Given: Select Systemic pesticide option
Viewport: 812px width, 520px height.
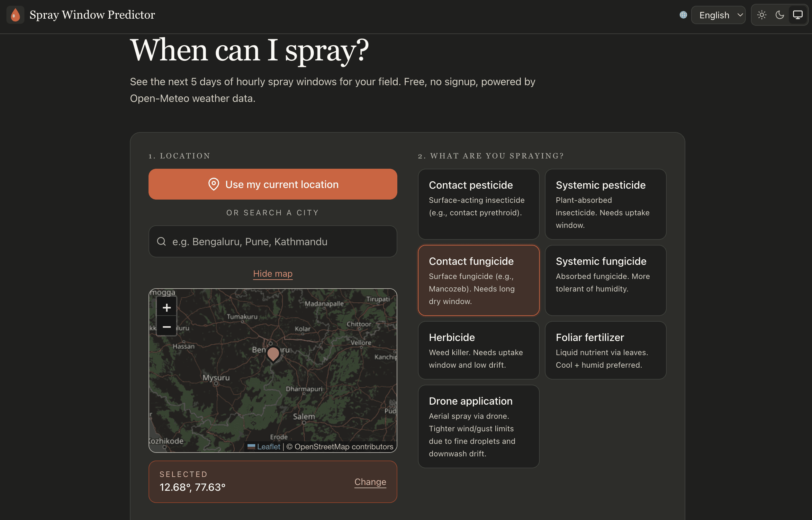Looking at the screenshot, I should (605, 204).
